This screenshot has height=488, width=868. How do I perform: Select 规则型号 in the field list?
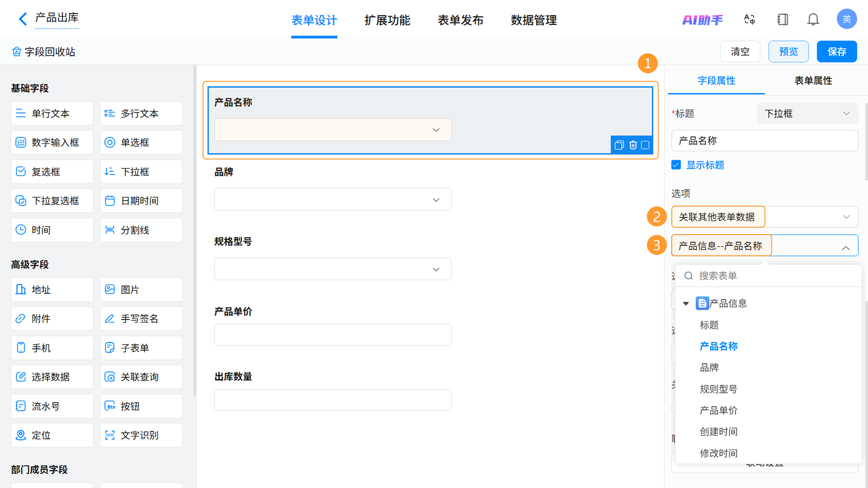point(718,389)
